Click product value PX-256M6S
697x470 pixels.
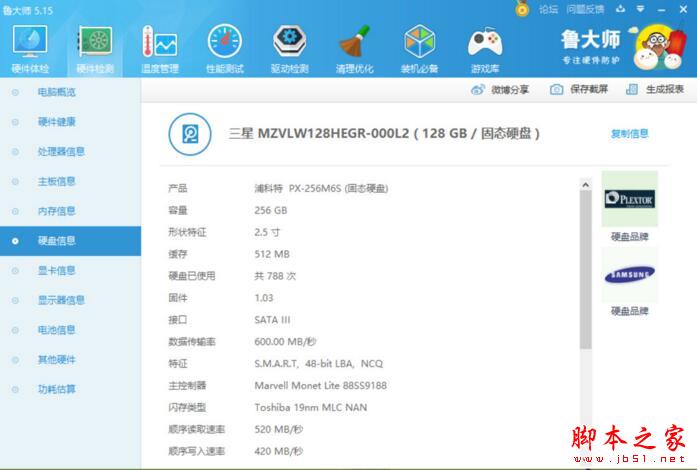click(x=315, y=189)
